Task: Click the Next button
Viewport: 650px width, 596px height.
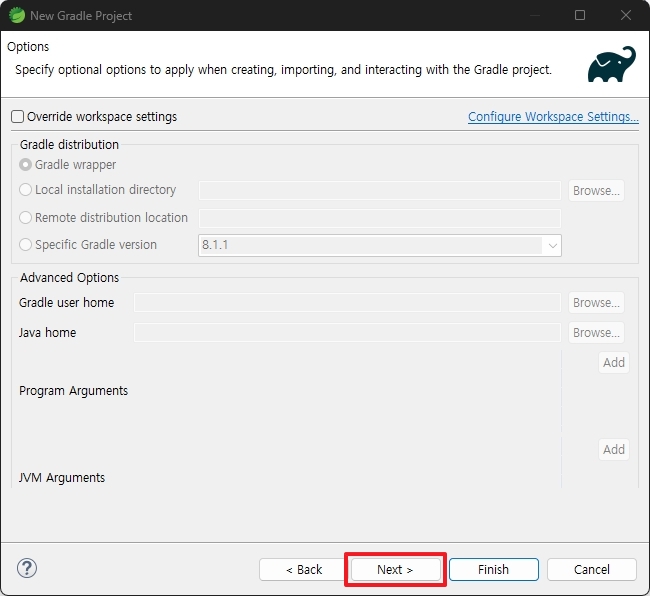Action: point(395,569)
